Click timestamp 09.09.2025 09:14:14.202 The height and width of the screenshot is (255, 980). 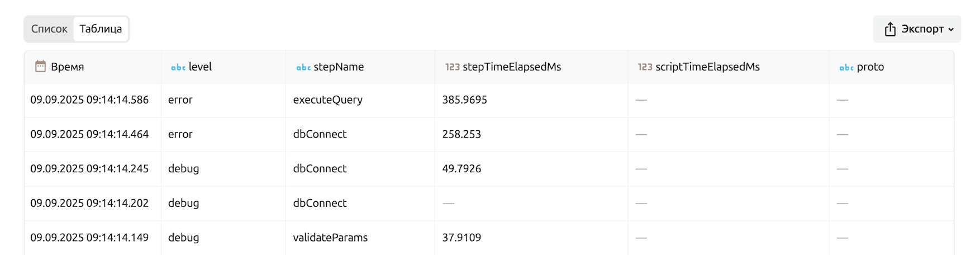89,203
